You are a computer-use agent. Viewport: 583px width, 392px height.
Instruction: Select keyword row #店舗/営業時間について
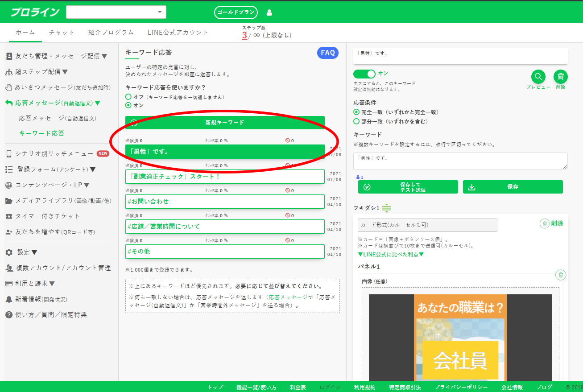click(x=225, y=227)
